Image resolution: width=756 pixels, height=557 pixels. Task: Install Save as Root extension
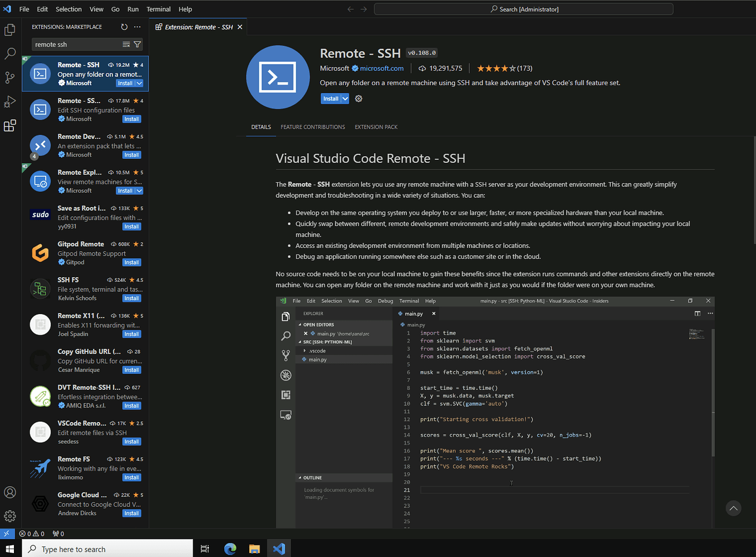pyautogui.click(x=132, y=227)
